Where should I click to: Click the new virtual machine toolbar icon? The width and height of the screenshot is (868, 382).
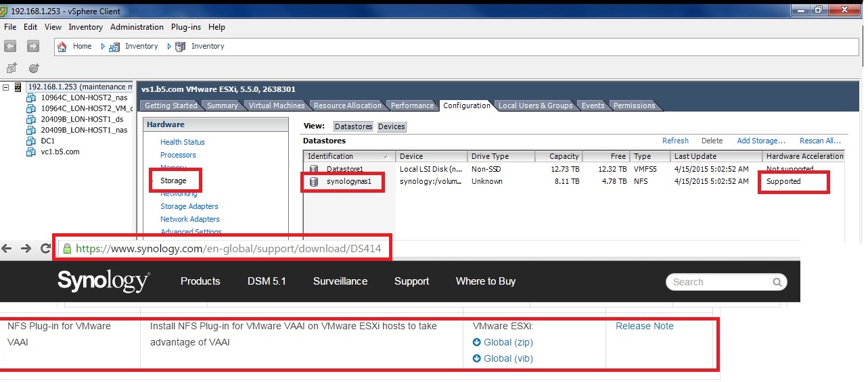(12, 68)
